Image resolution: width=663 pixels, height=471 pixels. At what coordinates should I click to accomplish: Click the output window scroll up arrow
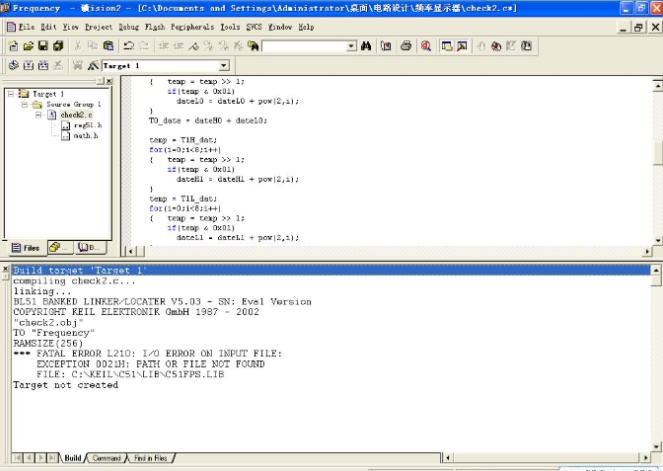(x=656, y=270)
